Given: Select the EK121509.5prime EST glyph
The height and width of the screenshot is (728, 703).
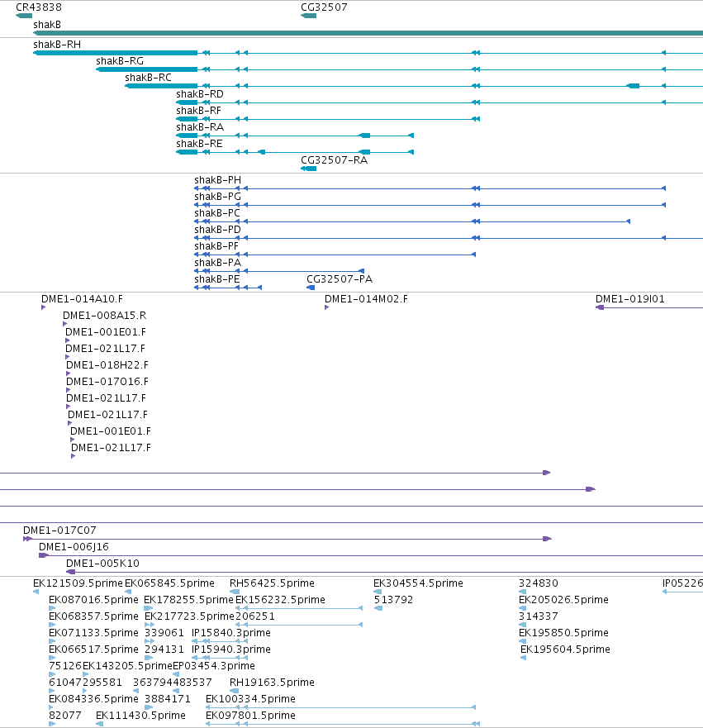Looking at the screenshot, I should click(36, 592).
